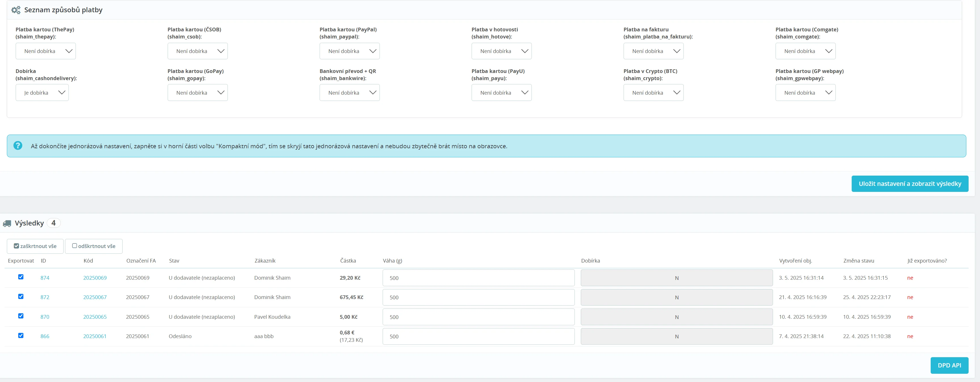The width and height of the screenshot is (980, 382).
Task: Open Platba kartou (GP webpay) dropdown
Action: point(805,93)
